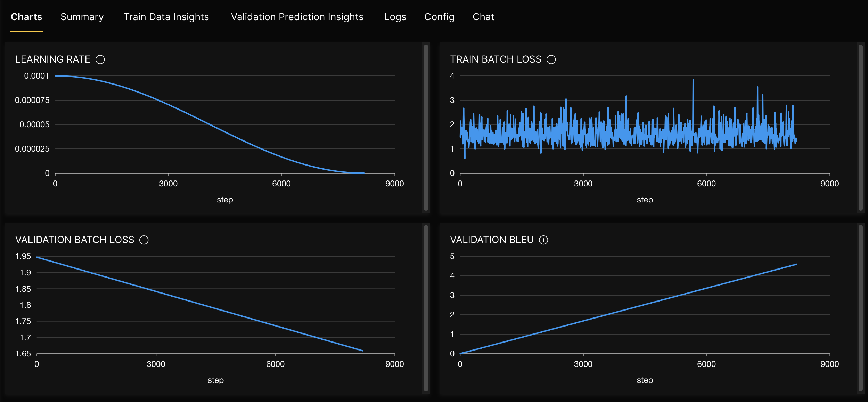Open the Config tab
868x402 pixels.
click(439, 17)
